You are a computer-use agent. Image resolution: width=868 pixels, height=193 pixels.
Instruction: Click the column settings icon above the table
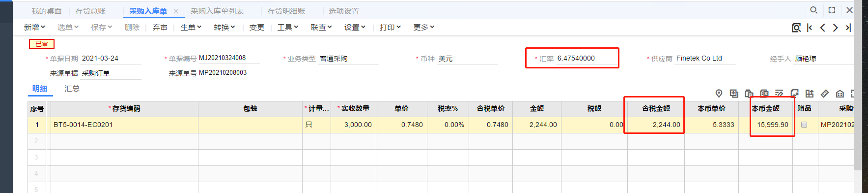pyautogui.click(x=810, y=94)
